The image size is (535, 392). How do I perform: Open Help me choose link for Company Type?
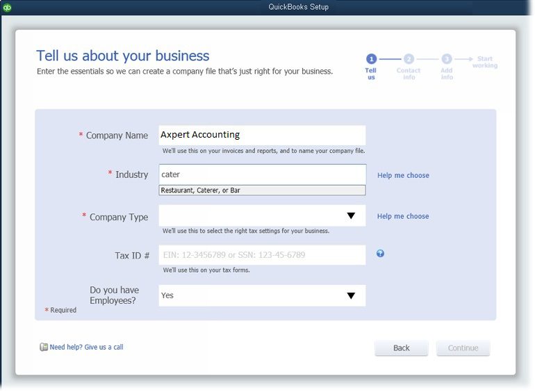(x=403, y=216)
